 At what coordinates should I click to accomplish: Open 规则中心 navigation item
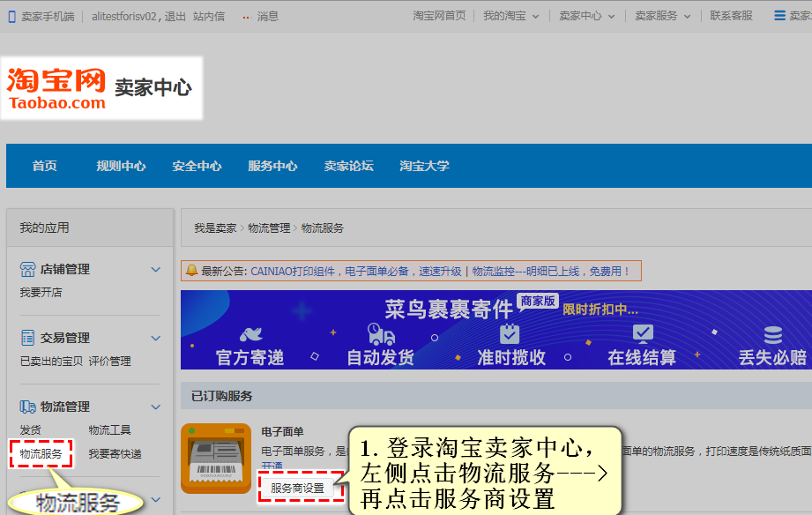tap(121, 166)
